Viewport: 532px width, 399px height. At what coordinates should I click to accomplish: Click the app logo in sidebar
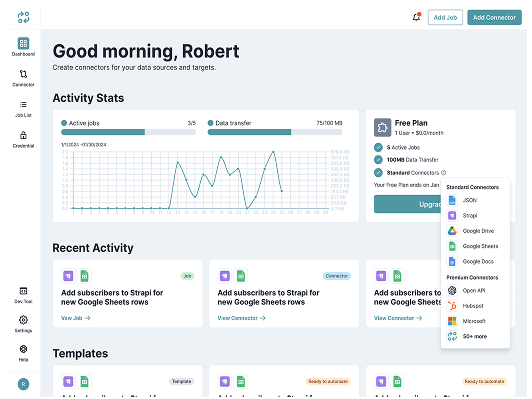tap(24, 18)
